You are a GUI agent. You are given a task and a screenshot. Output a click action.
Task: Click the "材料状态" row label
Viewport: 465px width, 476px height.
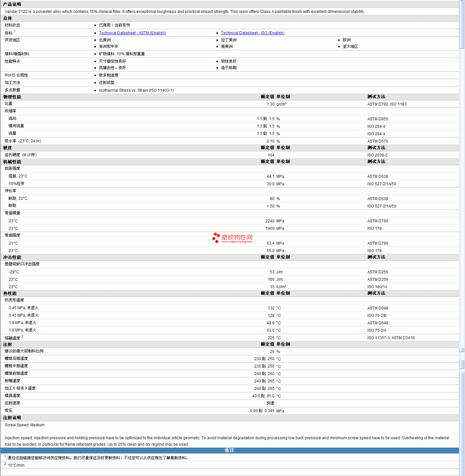[12, 25]
